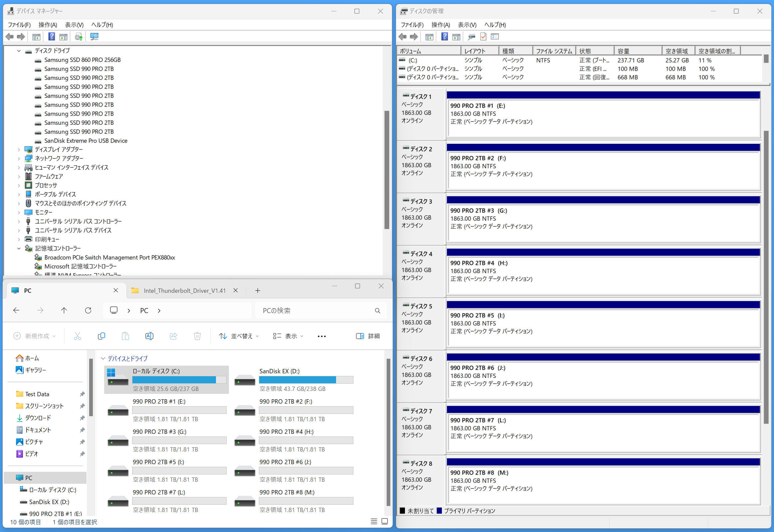Open ファイル(F) menu in Device Manager
The height and width of the screenshot is (532, 774).
pyautogui.click(x=19, y=25)
